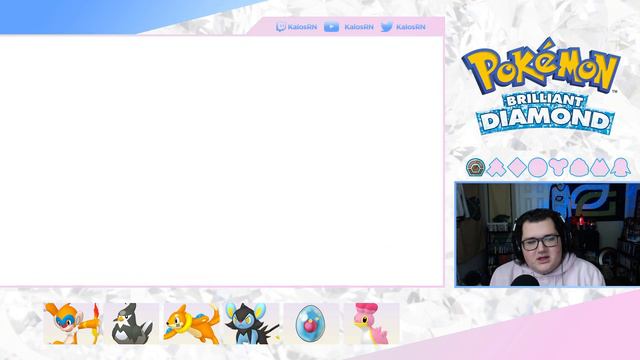The height and width of the screenshot is (360, 640).
Task: Click the T-shaped badge silhouette
Action: [x=558, y=167]
